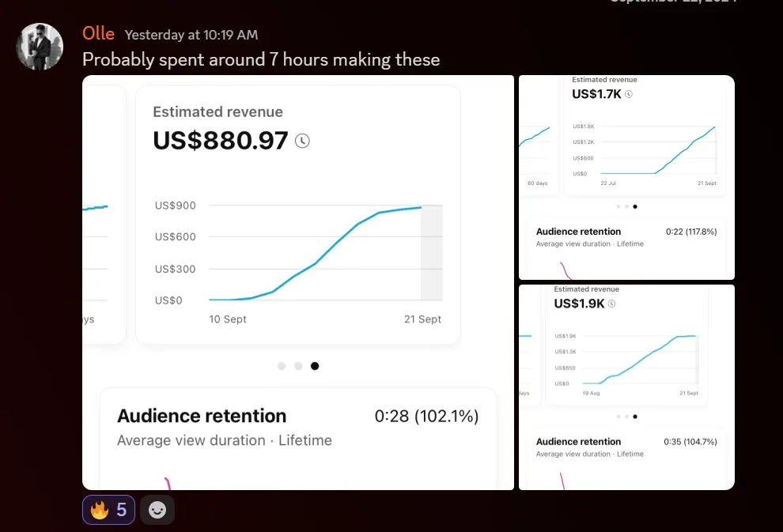Screen dimensions: 783x532
Task: Open Olle's profile avatar
Action: pos(40,47)
